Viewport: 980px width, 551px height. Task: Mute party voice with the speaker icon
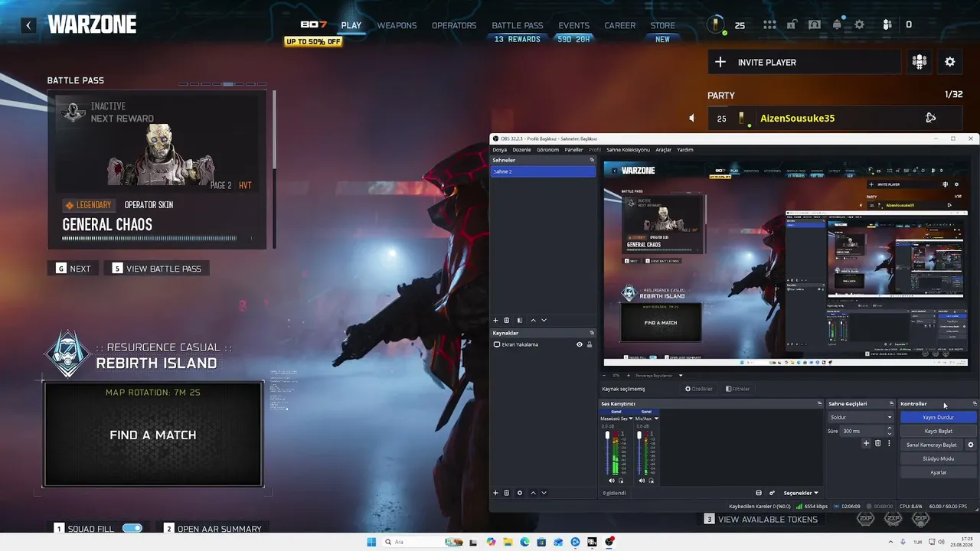[x=691, y=118]
